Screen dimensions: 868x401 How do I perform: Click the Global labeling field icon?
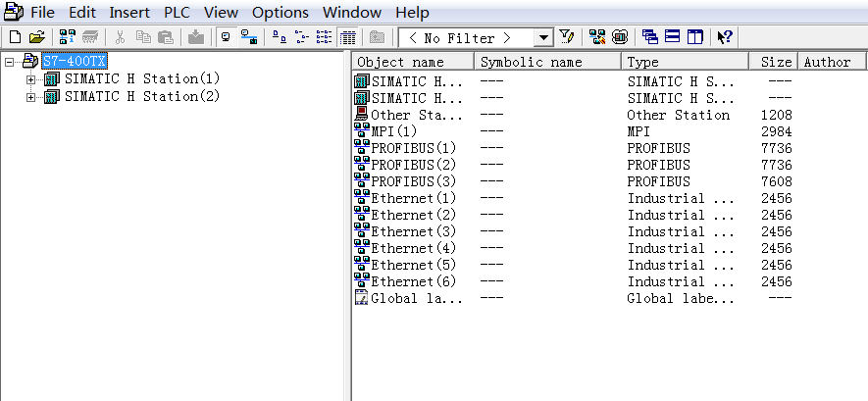click(x=362, y=298)
